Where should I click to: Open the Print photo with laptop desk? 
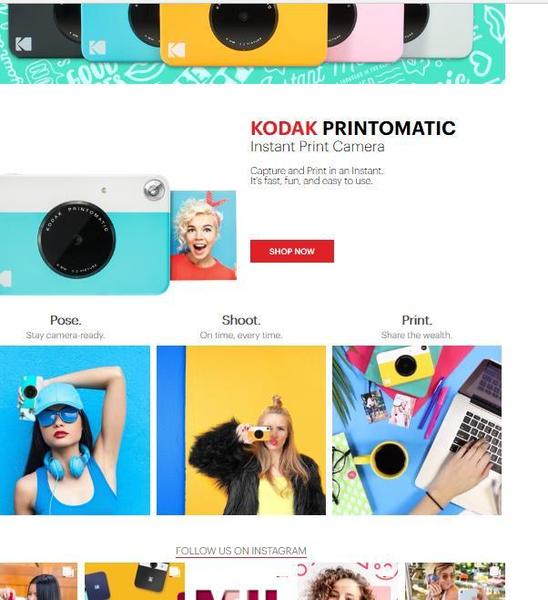(x=417, y=430)
